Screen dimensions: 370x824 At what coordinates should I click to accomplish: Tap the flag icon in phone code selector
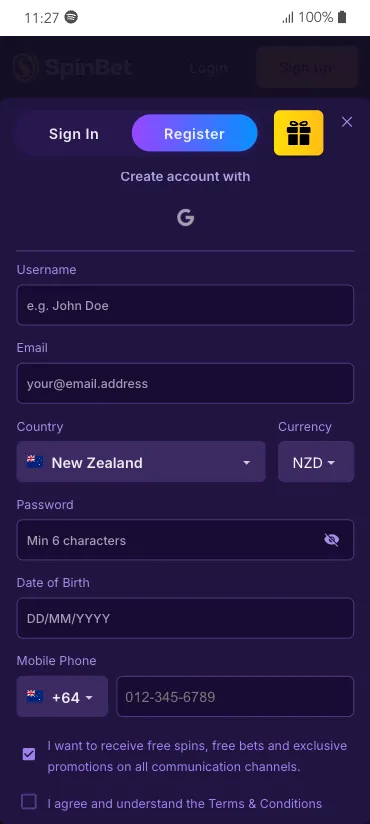35,697
